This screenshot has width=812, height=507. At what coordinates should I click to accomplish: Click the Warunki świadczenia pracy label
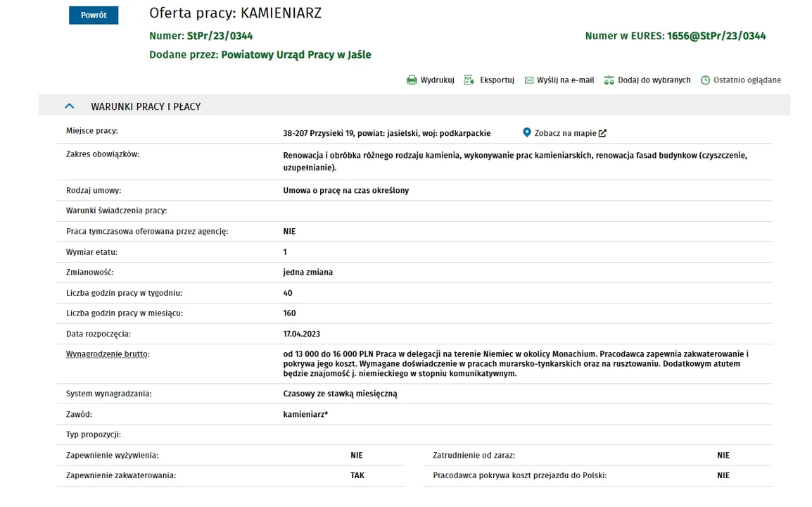click(x=117, y=211)
